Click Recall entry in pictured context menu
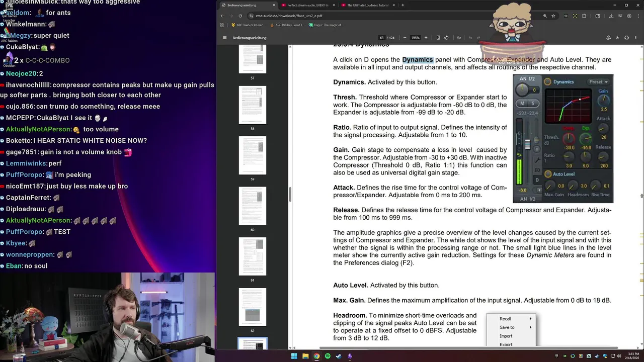The width and height of the screenshot is (644, 362). click(x=505, y=319)
